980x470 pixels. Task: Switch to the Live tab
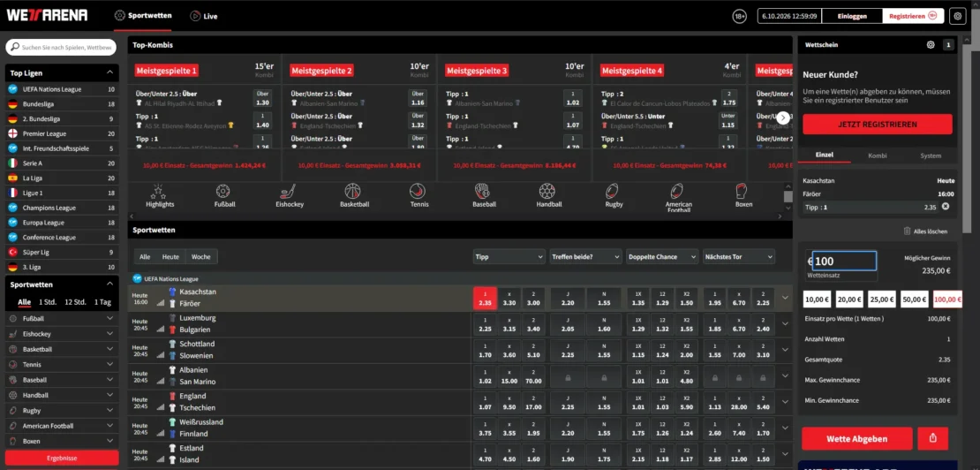[204, 16]
